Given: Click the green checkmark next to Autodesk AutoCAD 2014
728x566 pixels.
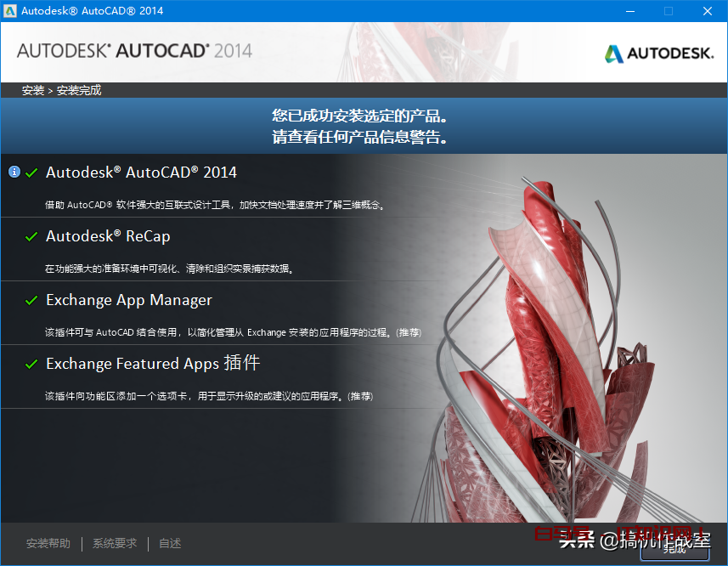Looking at the screenshot, I should pos(31,171).
